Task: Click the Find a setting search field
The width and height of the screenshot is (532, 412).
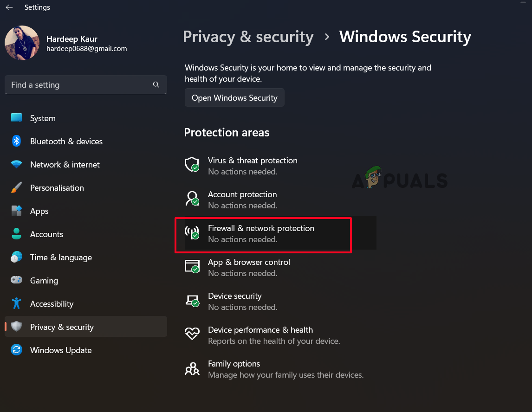Action: tap(86, 85)
